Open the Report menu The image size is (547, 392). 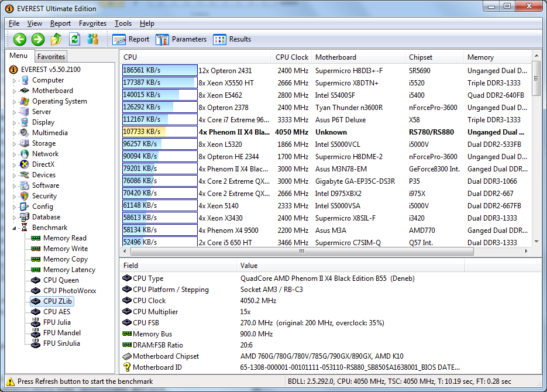[x=60, y=23]
